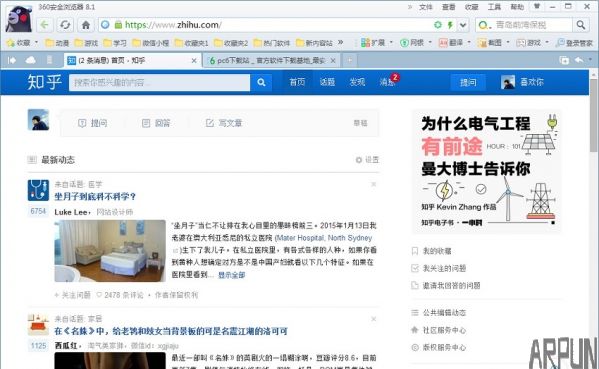Expand the address bar history dropdown

pos(463,25)
